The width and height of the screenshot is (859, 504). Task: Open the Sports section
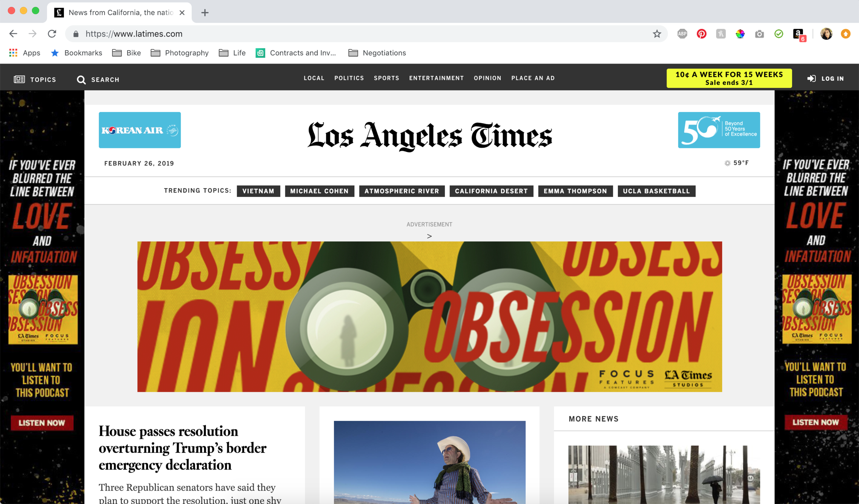pyautogui.click(x=387, y=78)
